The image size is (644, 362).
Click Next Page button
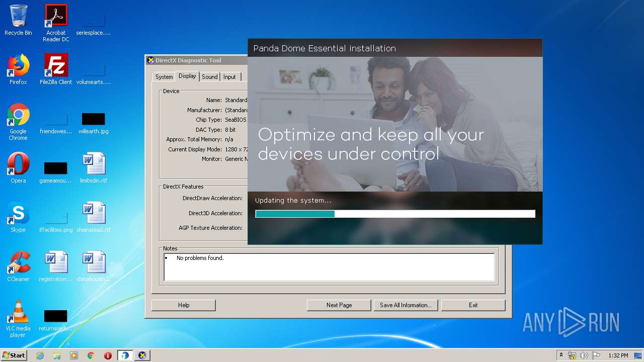coord(339,305)
